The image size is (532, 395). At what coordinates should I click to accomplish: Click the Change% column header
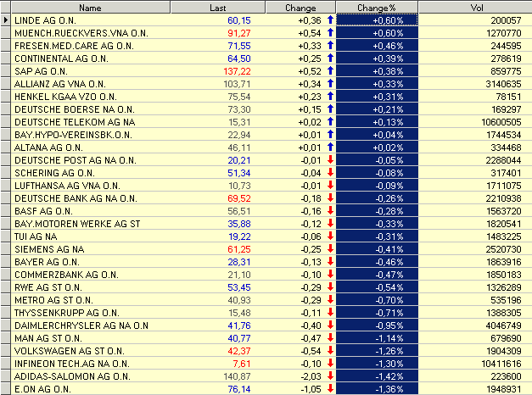click(377, 8)
